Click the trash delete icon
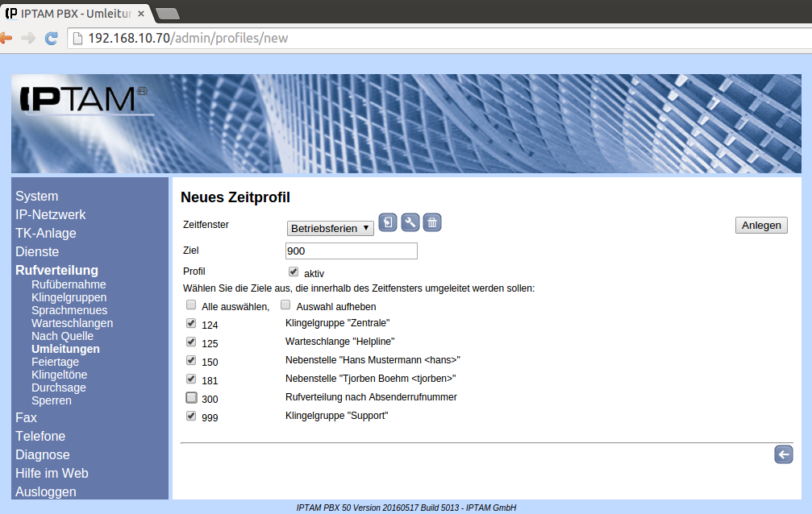The height and width of the screenshot is (514, 812). pyautogui.click(x=432, y=223)
